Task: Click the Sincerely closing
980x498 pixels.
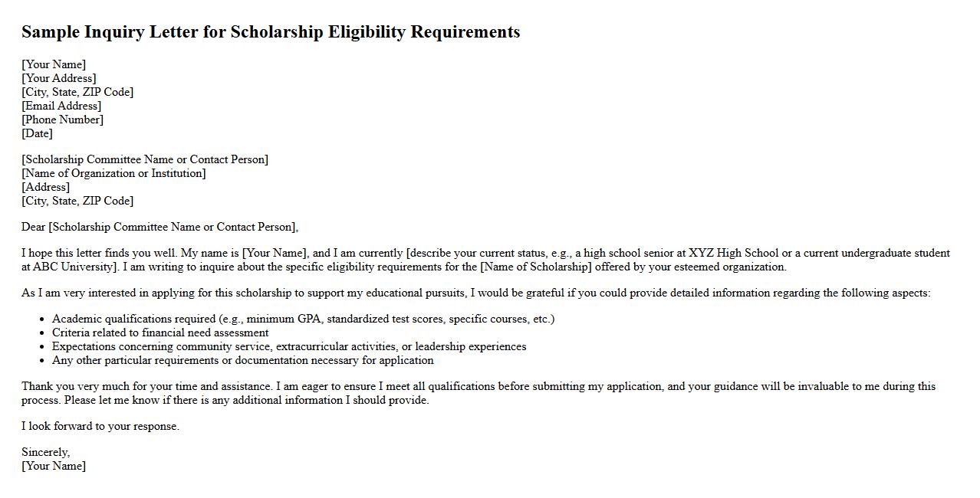Action: tap(45, 452)
